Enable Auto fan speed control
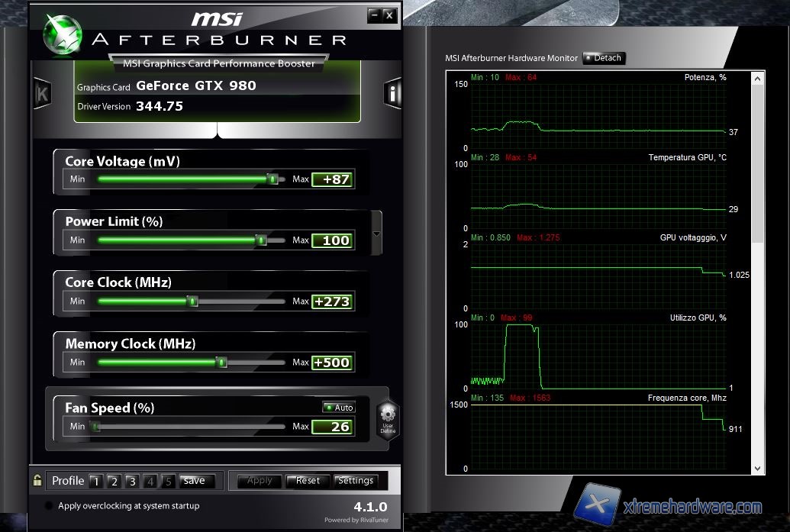 pos(338,407)
